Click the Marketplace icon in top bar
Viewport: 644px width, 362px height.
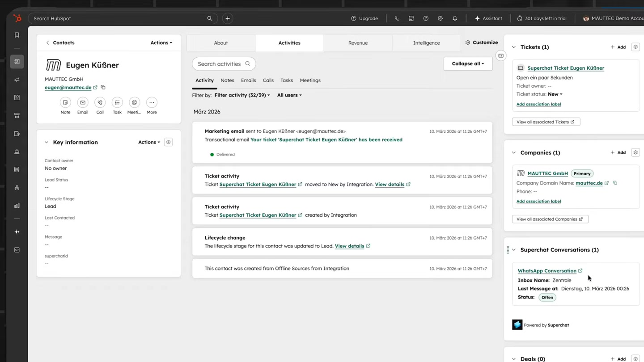411,18
